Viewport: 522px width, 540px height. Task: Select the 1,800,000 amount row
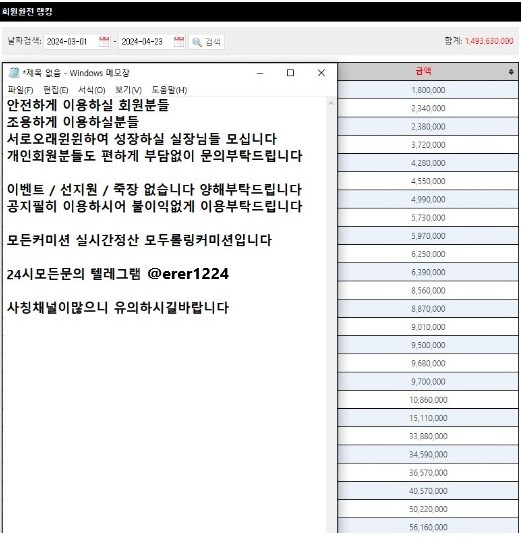pos(428,90)
